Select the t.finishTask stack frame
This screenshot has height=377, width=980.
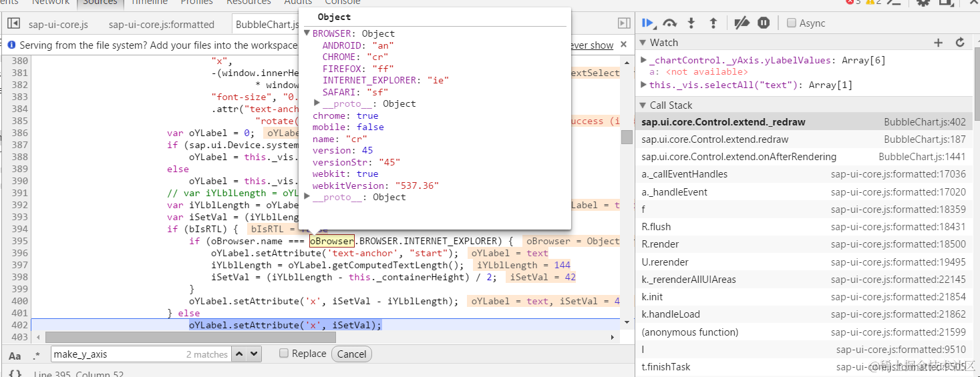coord(804,367)
